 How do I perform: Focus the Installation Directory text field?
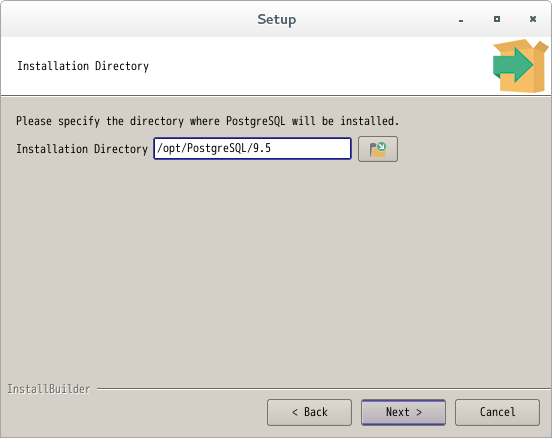coord(253,149)
